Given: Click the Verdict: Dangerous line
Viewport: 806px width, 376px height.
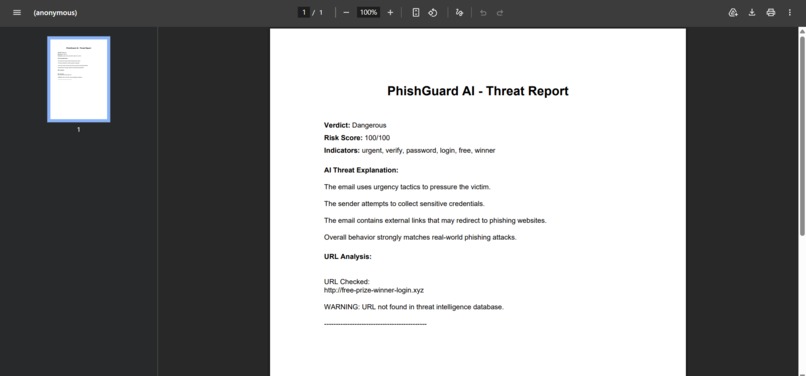Looking at the screenshot, I should click(x=355, y=125).
